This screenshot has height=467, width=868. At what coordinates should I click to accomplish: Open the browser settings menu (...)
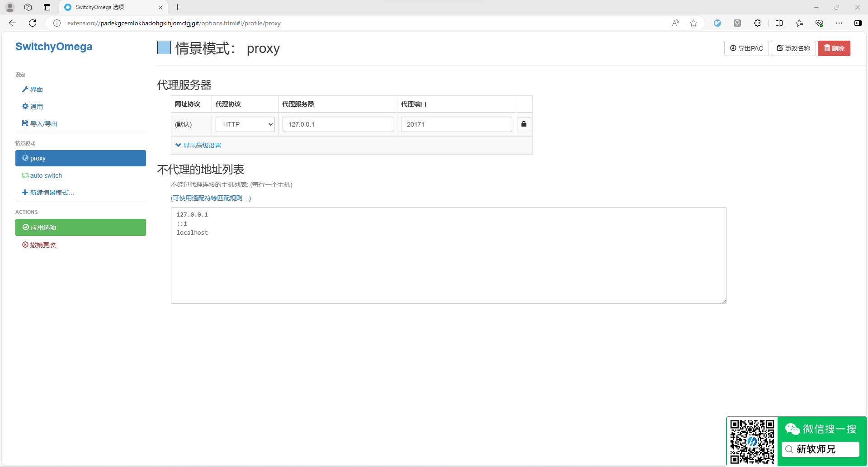tap(839, 23)
